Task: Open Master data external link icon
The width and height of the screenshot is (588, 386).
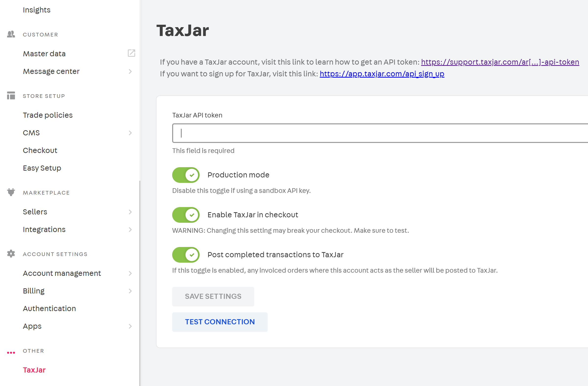Action: [131, 53]
